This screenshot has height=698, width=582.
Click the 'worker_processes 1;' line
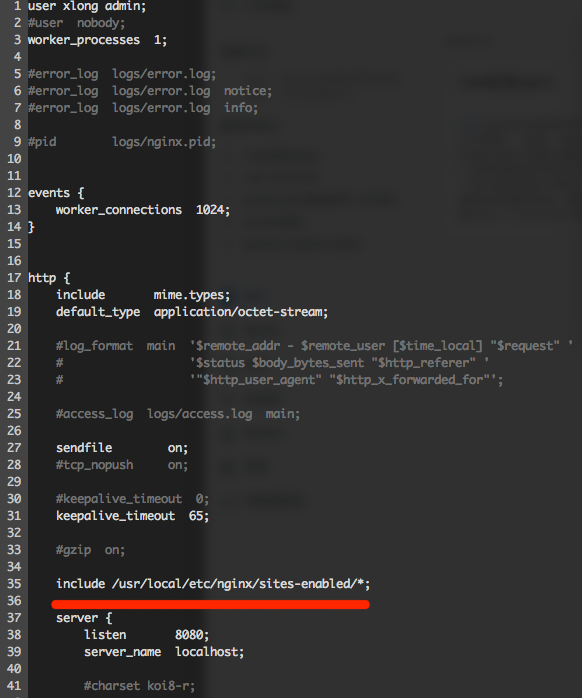tap(98, 40)
